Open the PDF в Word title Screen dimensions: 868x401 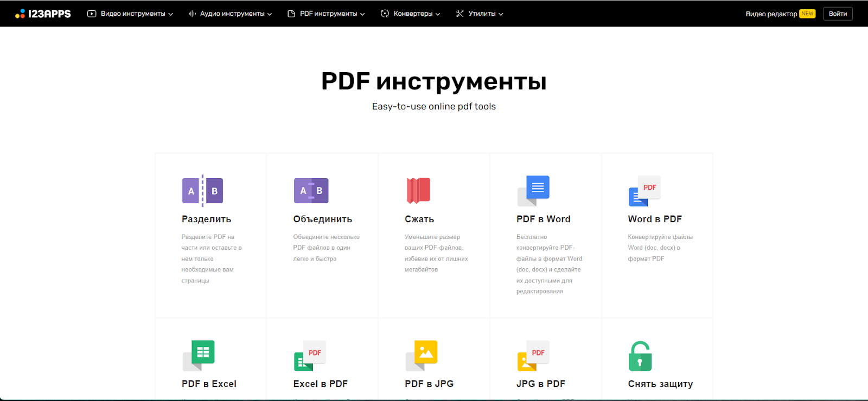[544, 219]
